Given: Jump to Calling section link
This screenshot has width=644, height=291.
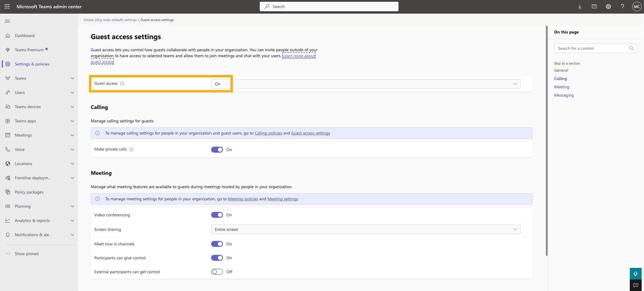Looking at the screenshot, I should coord(560,79).
